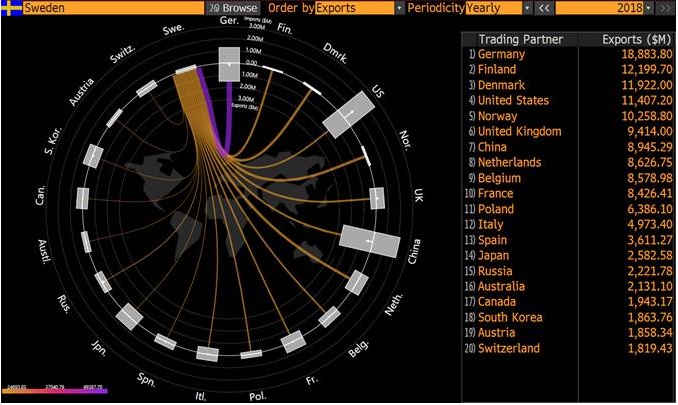Image resolution: width=678 pixels, height=405 pixels.
Task: Select United States in the list
Action: pyautogui.click(x=513, y=100)
